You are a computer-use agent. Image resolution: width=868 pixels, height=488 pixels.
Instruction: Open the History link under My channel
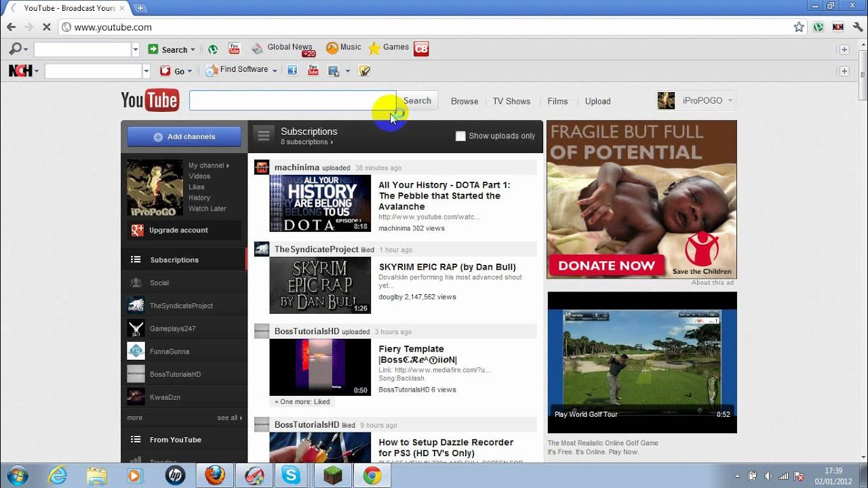click(x=199, y=198)
